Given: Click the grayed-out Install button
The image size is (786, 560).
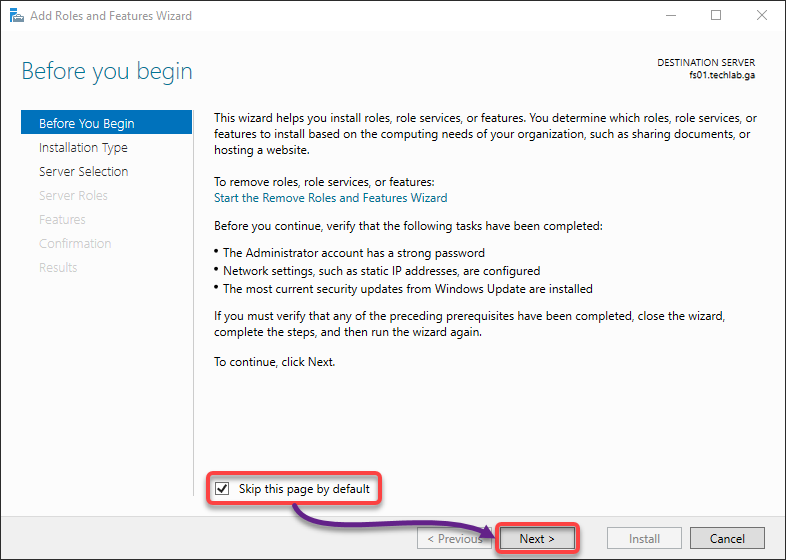Looking at the screenshot, I should 644,538.
